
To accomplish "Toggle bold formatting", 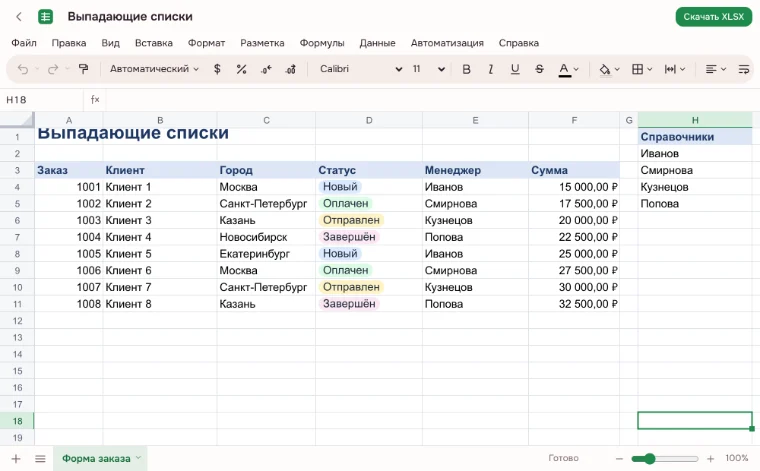I will click(x=466, y=69).
